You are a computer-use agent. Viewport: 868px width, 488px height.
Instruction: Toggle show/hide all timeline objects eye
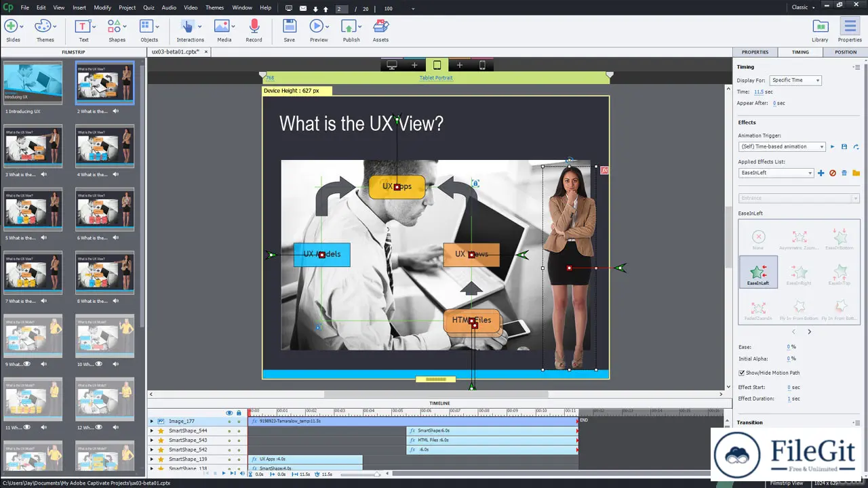pos(229,413)
